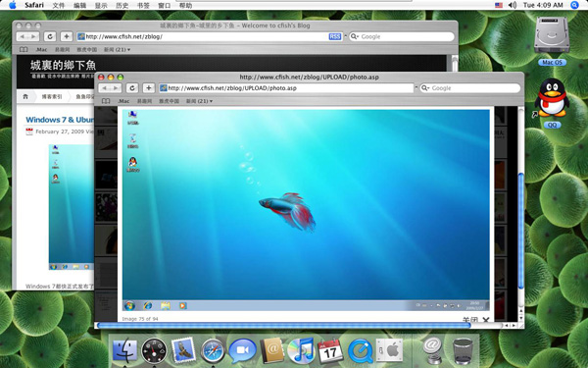Launch Dashboard from the Dock

154,350
